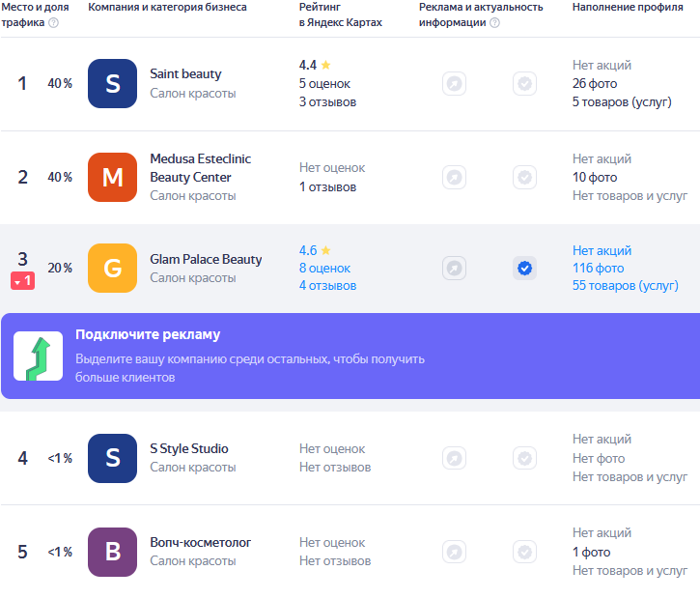Click the blue verified checkmark for Glam Palace

(524, 268)
